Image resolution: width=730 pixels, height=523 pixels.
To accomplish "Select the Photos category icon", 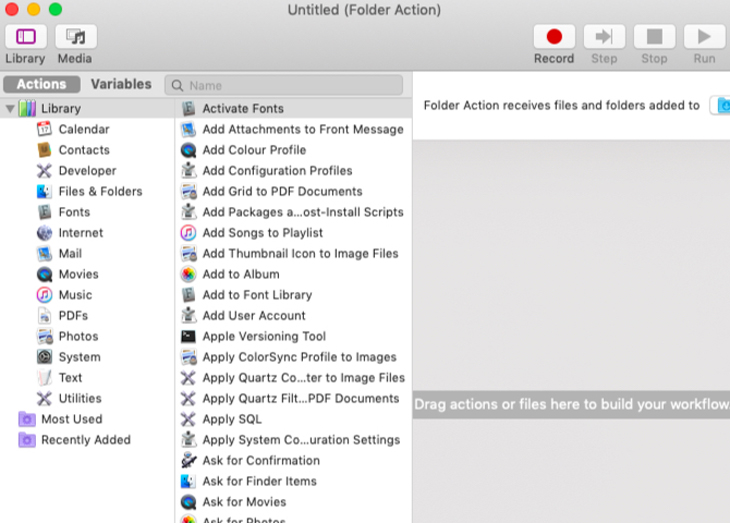I will 44,336.
